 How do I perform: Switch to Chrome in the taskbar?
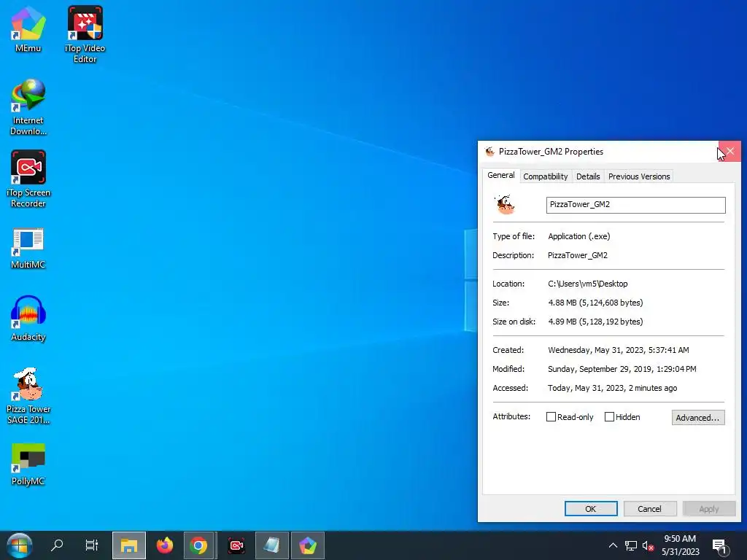(198, 545)
